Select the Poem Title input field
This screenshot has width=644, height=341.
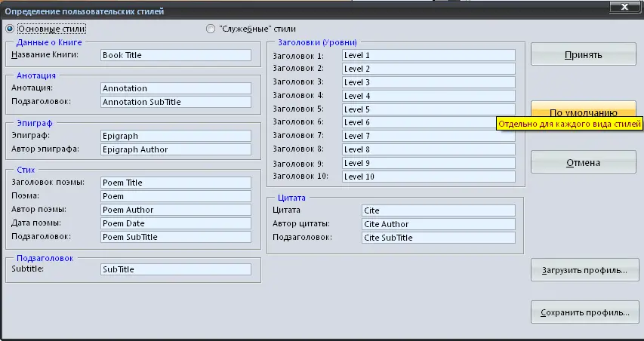[x=176, y=183]
